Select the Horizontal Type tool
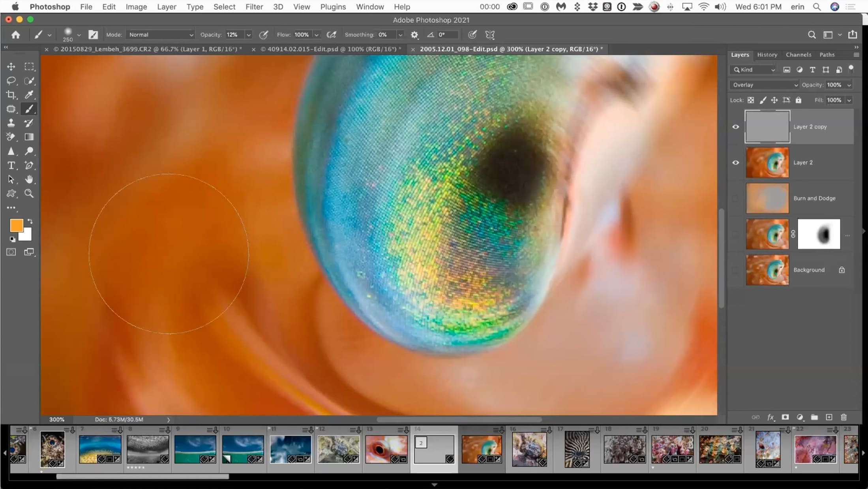The image size is (868, 489). pos(11,165)
